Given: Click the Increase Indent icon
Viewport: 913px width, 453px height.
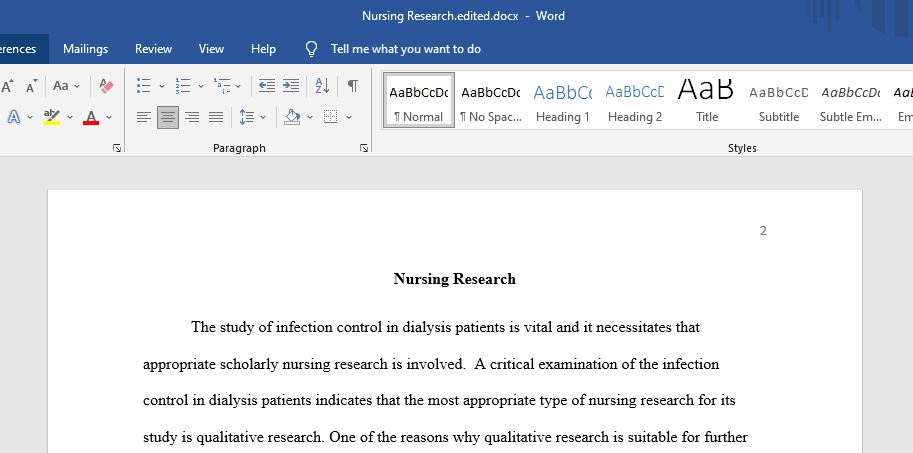Looking at the screenshot, I should click(x=291, y=86).
